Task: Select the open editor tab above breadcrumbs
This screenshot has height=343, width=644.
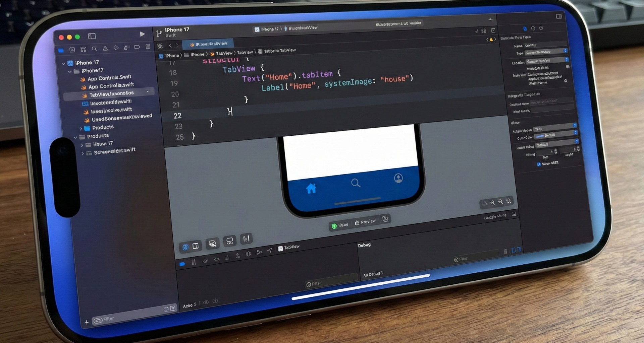Action: coord(208,44)
